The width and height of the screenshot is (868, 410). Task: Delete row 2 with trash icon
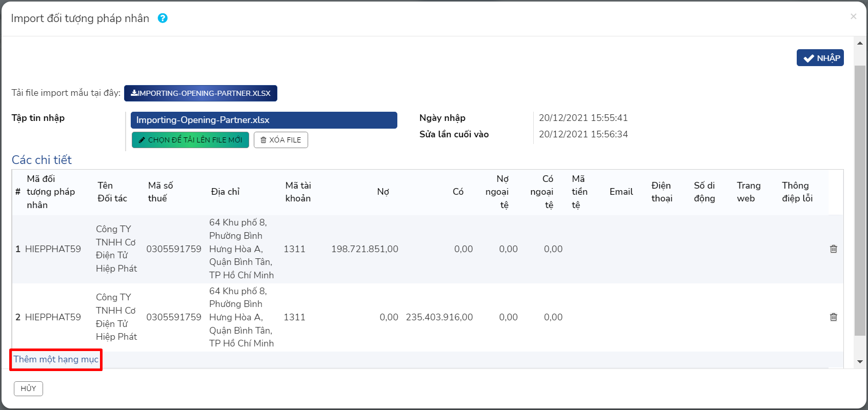coord(834,317)
